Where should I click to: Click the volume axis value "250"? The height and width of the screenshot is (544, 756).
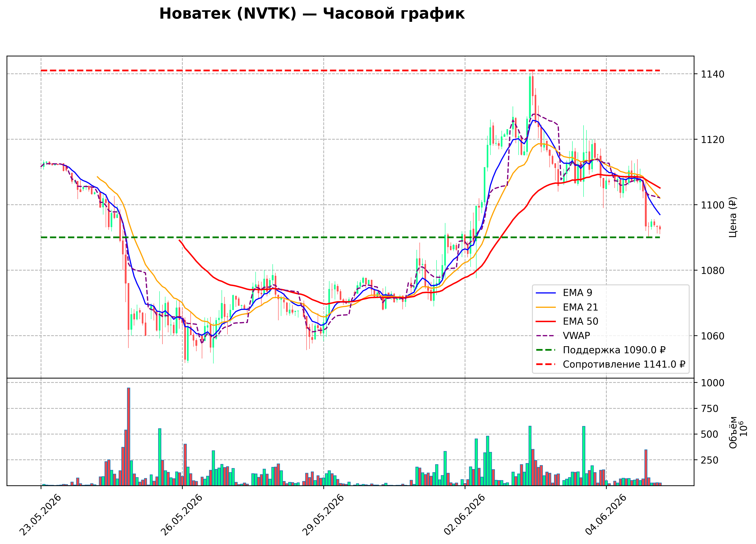pos(710,460)
